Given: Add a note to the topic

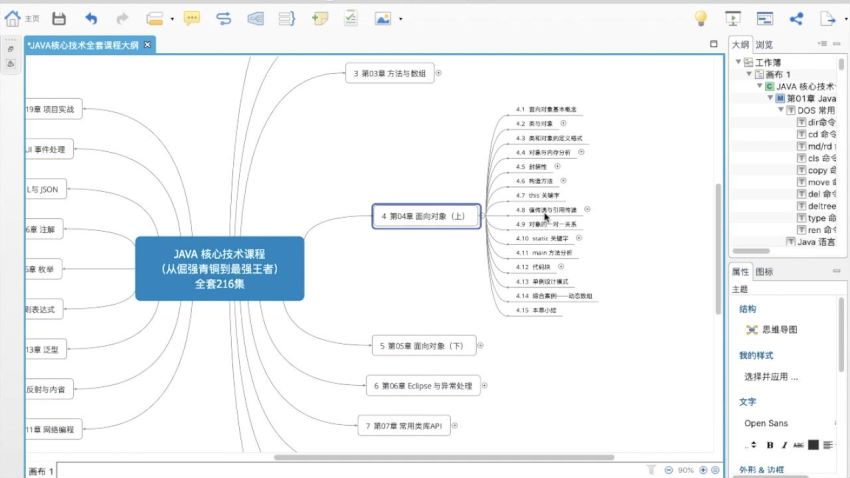Looking at the screenshot, I should coord(320,18).
